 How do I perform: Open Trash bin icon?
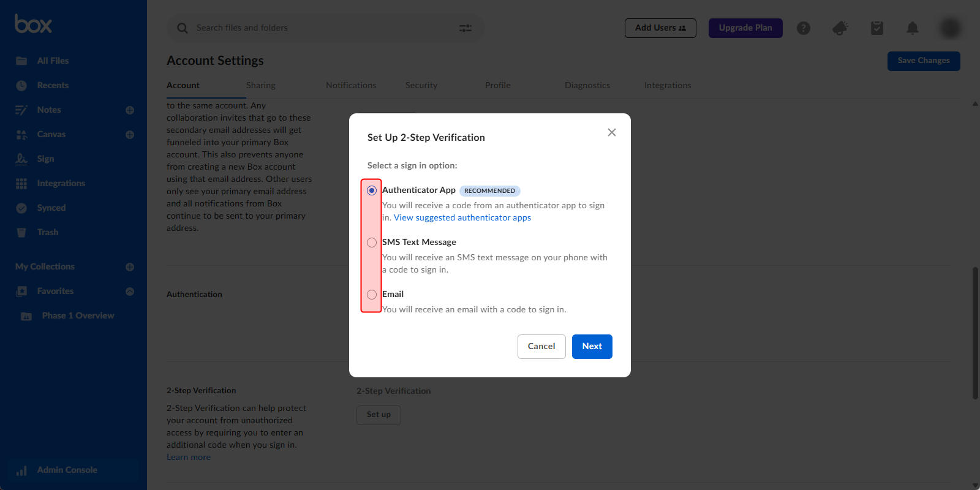tap(21, 232)
